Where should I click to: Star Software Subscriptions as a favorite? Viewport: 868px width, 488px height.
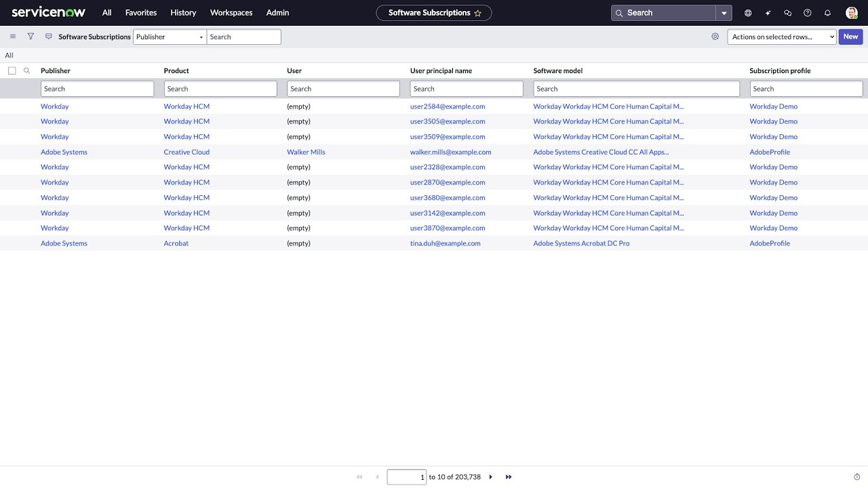(x=478, y=12)
